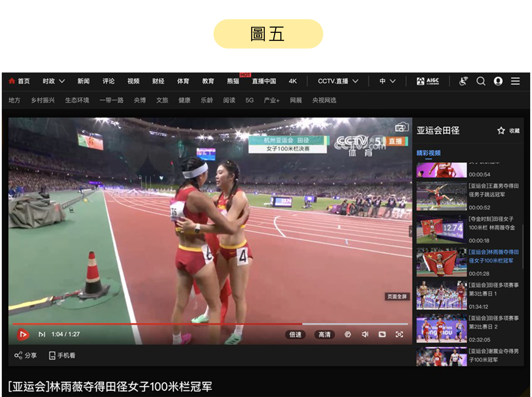Open the AIGC section icon

tap(428, 81)
